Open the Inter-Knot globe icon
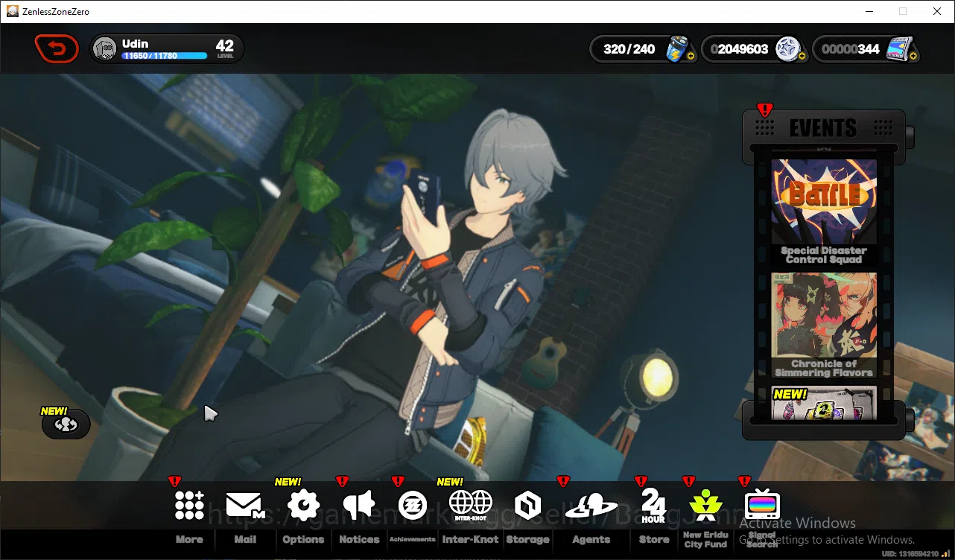Viewport: 955px width, 560px height. pos(470,505)
